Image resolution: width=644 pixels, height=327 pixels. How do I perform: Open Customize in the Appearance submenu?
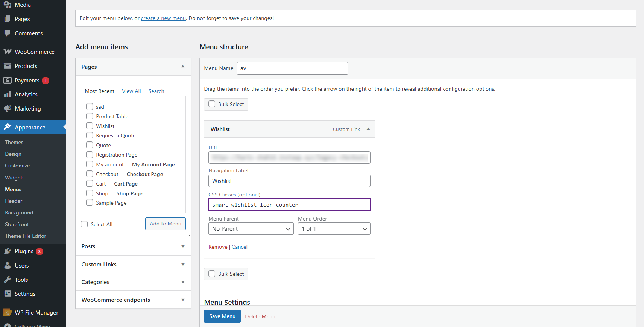click(x=17, y=166)
